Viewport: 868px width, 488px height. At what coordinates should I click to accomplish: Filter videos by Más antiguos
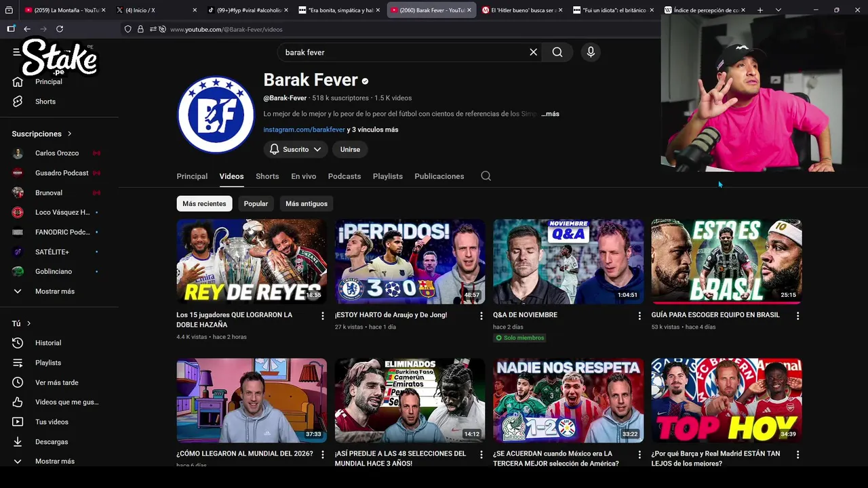tap(307, 203)
